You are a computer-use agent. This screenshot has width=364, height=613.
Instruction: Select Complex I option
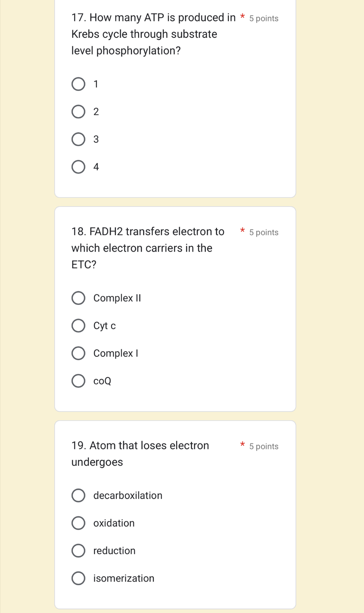point(78,353)
